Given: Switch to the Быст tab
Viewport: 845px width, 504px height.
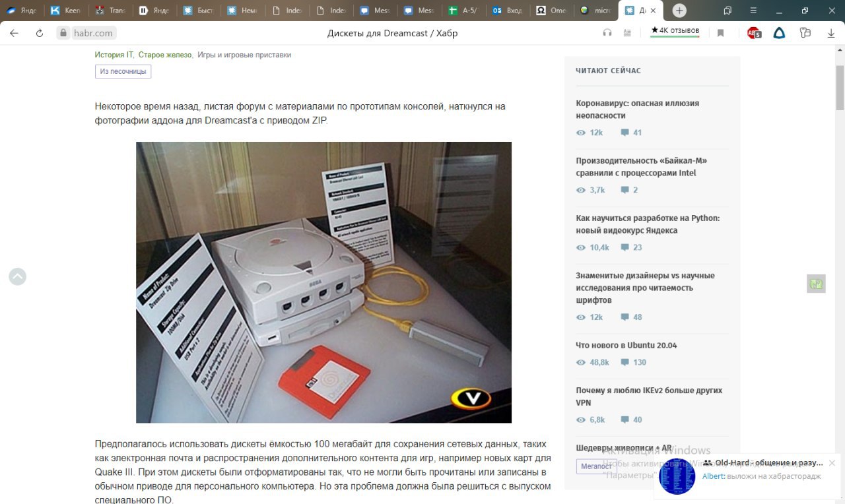Looking at the screenshot, I should coord(199,11).
